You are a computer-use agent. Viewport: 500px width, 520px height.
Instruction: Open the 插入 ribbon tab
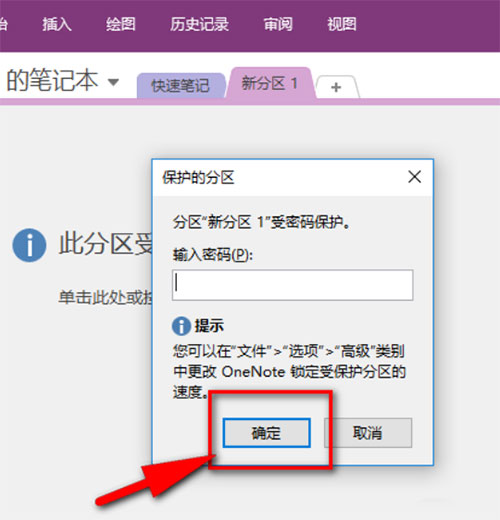57,24
